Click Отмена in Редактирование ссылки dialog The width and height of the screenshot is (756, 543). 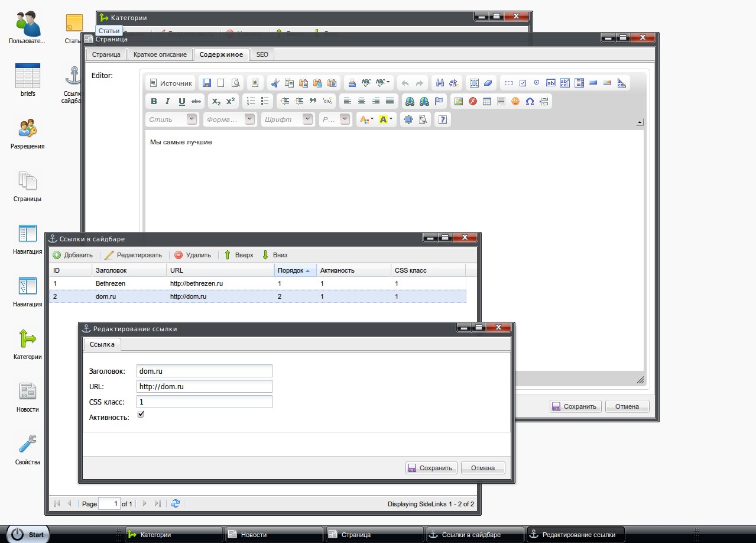coord(483,468)
